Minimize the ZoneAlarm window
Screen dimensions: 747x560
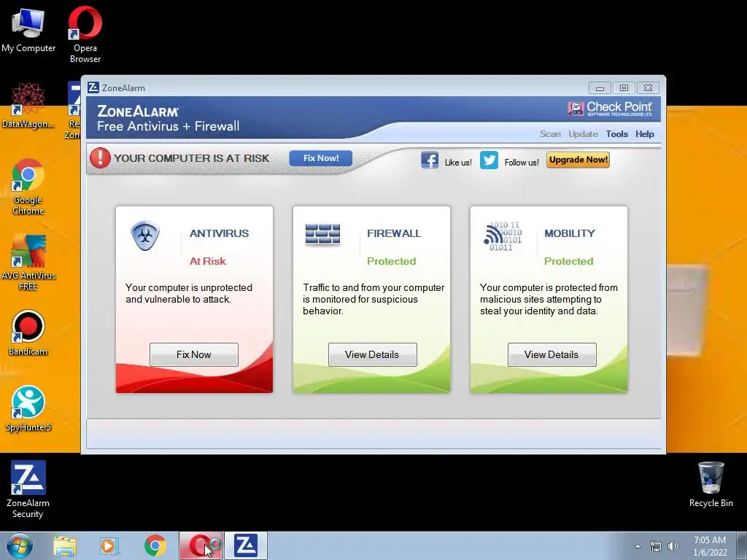click(x=600, y=88)
